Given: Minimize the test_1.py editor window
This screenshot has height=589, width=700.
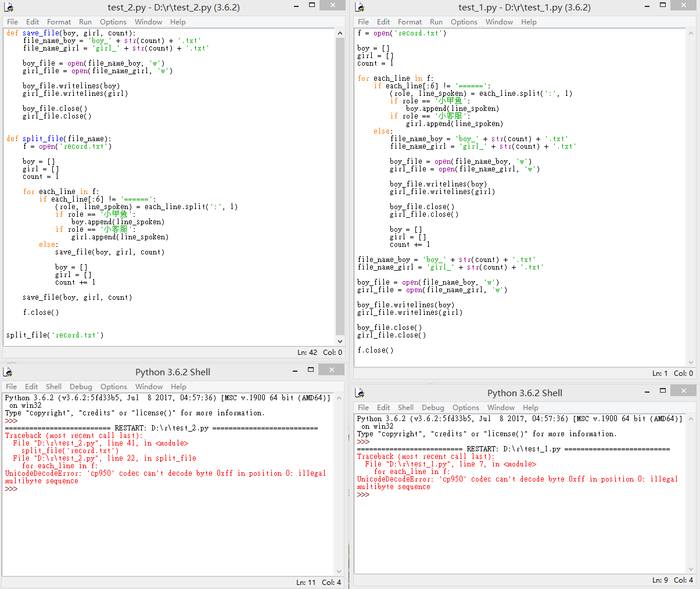Looking at the screenshot, I should point(647,5).
